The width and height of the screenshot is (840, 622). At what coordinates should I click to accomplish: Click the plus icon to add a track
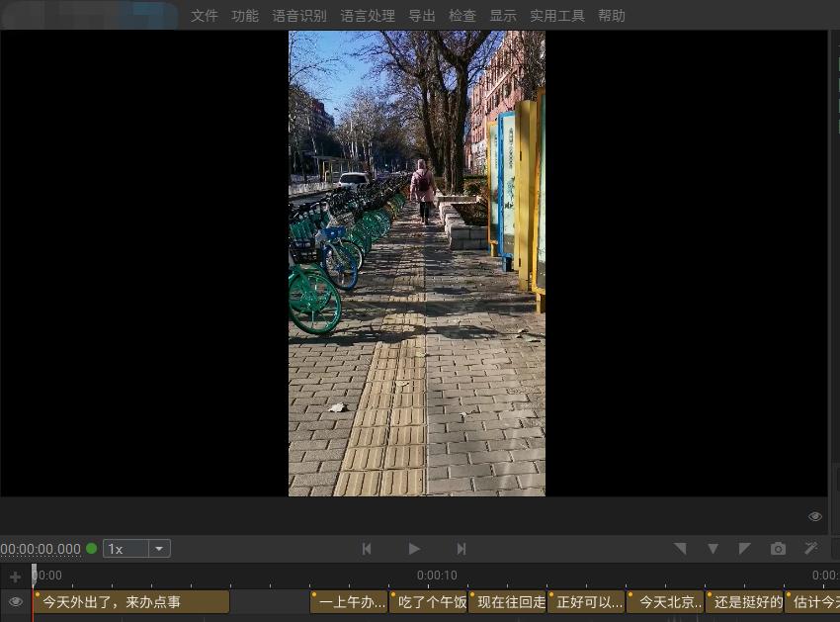(15, 576)
